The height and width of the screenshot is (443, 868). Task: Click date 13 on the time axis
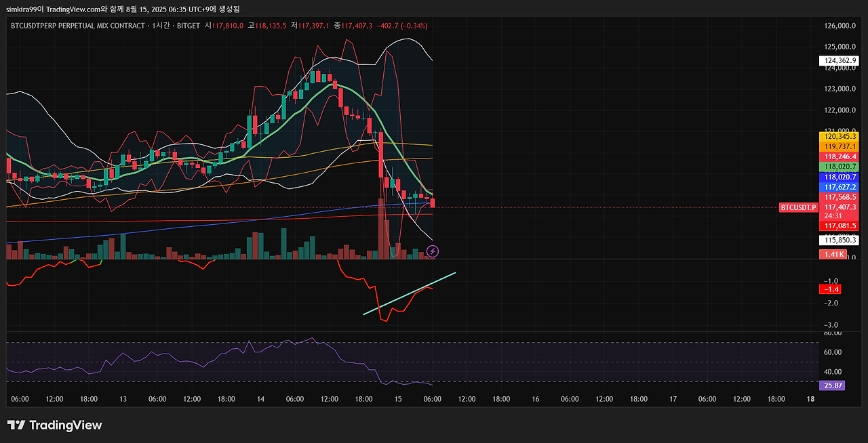pyautogui.click(x=123, y=400)
